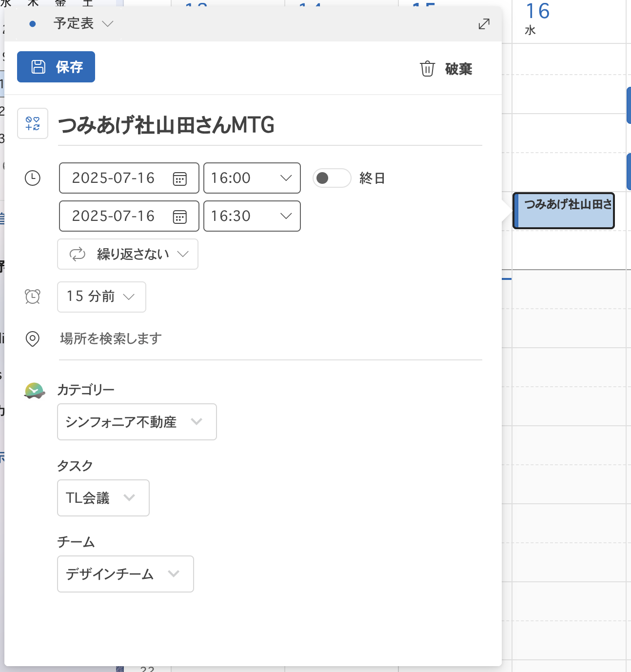Expand the 繰り返さない recurrence dropdown
The height and width of the screenshot is (672, 631).
click(183, 254)
